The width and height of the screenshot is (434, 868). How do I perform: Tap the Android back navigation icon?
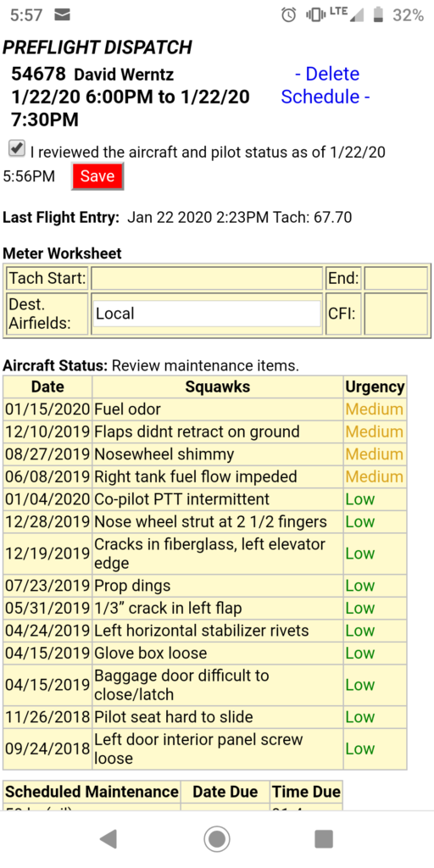pos(108,839)
